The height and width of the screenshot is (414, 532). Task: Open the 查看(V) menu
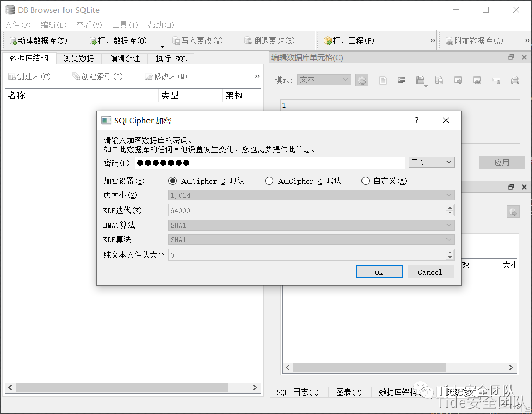pyautogui.click(x=89, y=25)
